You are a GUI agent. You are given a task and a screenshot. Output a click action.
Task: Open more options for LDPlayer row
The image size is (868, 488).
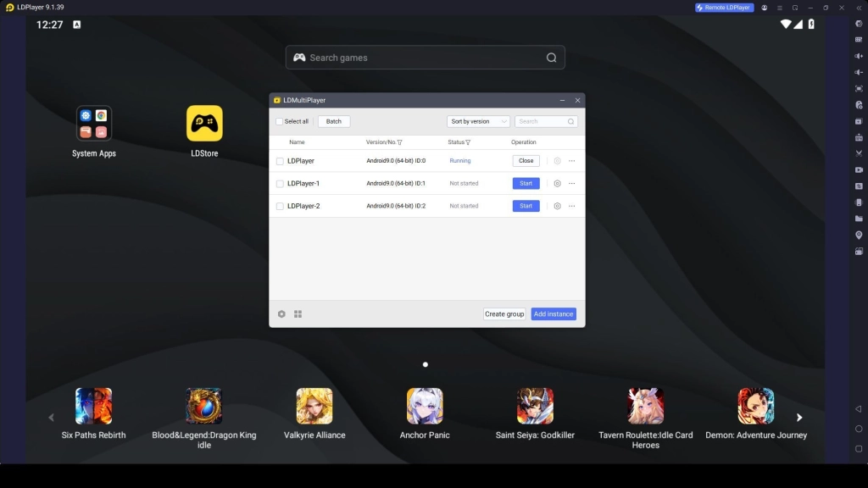tap(572, 161)
